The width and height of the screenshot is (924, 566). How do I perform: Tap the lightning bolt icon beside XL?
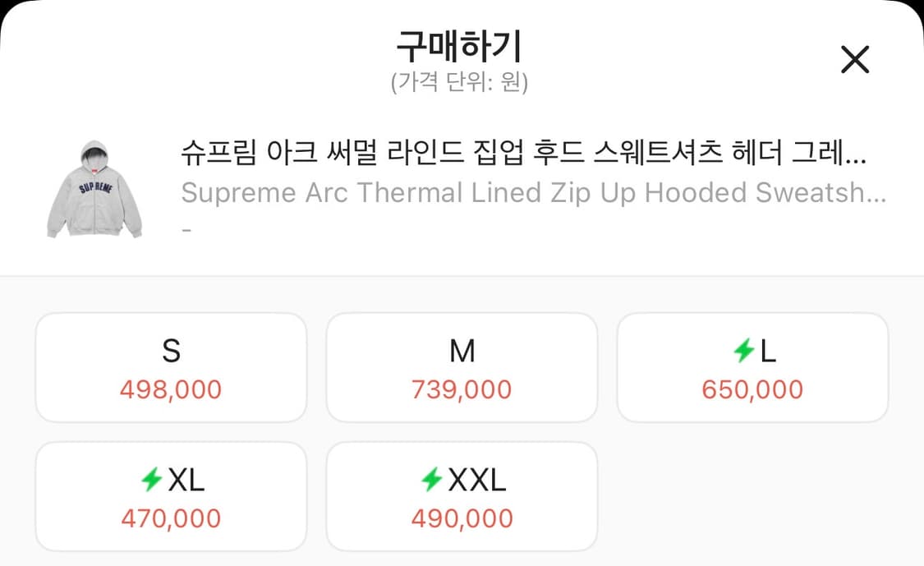tap(151, 481)
